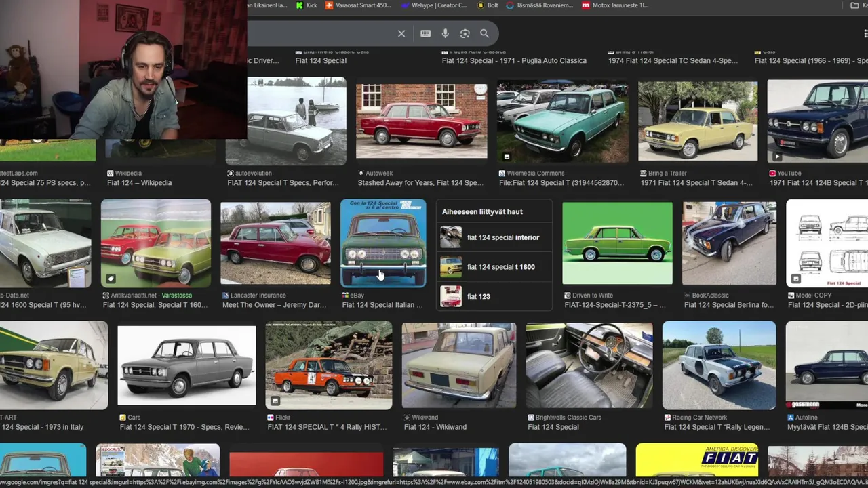Select related search 'fiat 124 special interior'
Image resolution: width=868 pixels, height=488 pixels.
(494, 237)
